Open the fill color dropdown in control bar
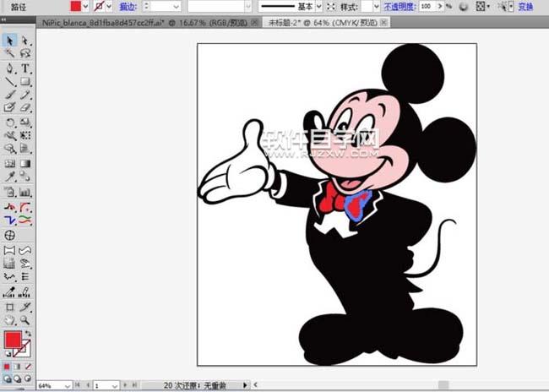Viewport: 549px width, 392px height. tap(85, 6)
